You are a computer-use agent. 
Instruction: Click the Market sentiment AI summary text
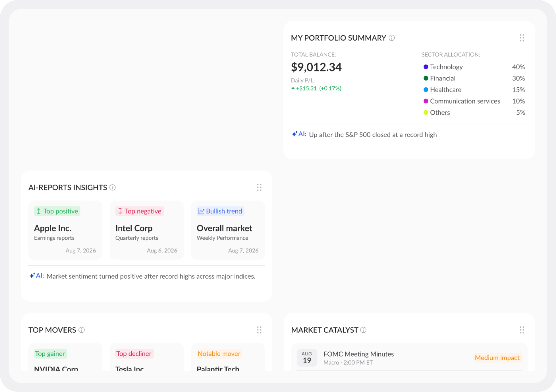pos(151,276)
